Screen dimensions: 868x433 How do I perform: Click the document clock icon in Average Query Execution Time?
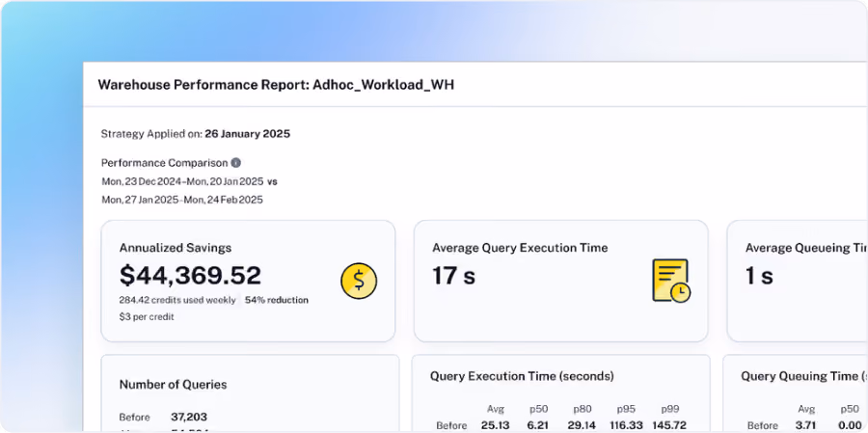[x=671, y=281]
